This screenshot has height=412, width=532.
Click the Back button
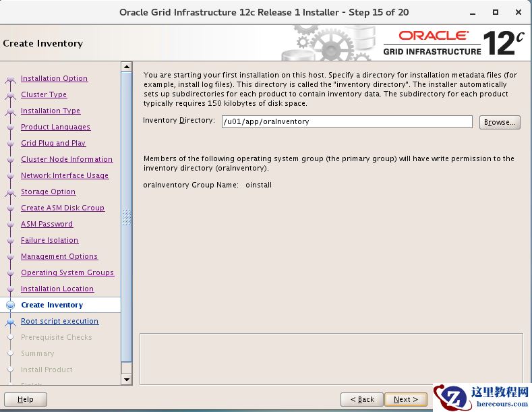pyautogui.click(x=362, y=399)
